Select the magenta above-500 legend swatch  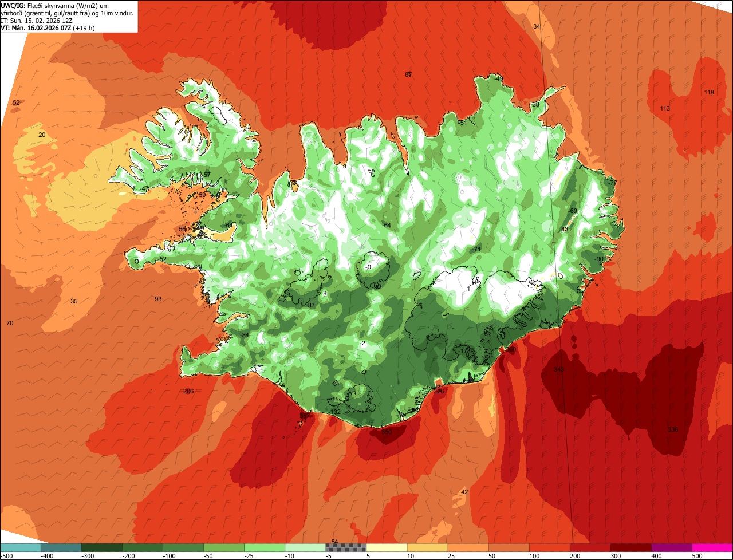tap(712, 548)
